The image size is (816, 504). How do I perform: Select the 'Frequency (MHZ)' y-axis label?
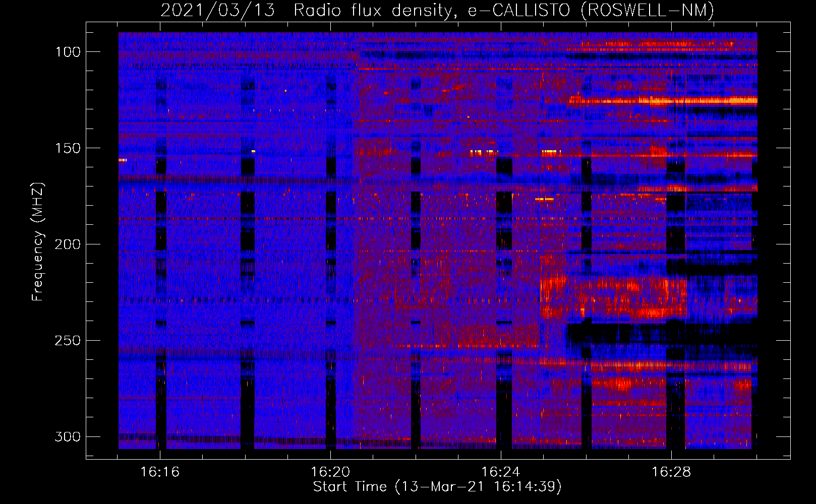pos(38,242)
